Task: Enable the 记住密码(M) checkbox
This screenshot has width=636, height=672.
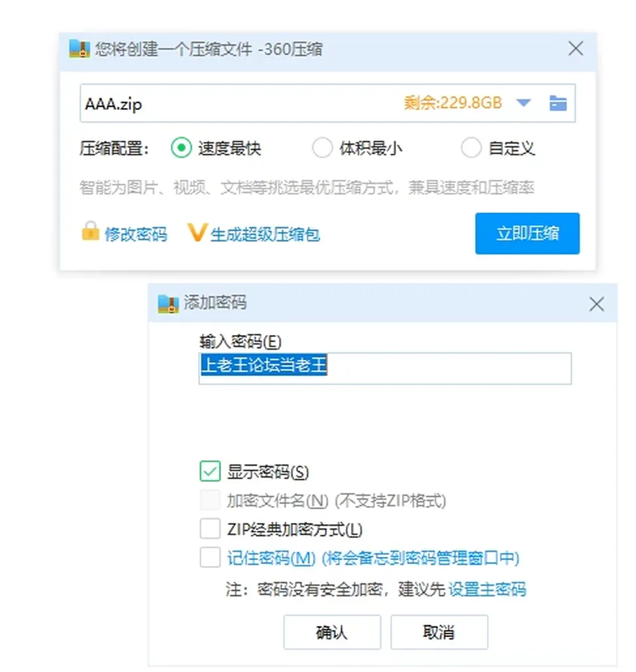Action: pos(210,557)
